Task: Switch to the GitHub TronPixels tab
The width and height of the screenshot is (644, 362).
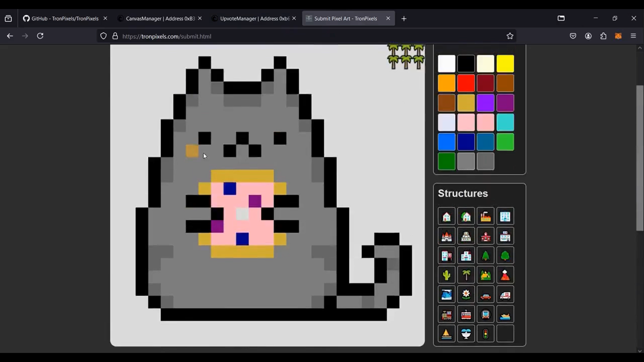Action: pyautogui.click(x=65, y=18)
